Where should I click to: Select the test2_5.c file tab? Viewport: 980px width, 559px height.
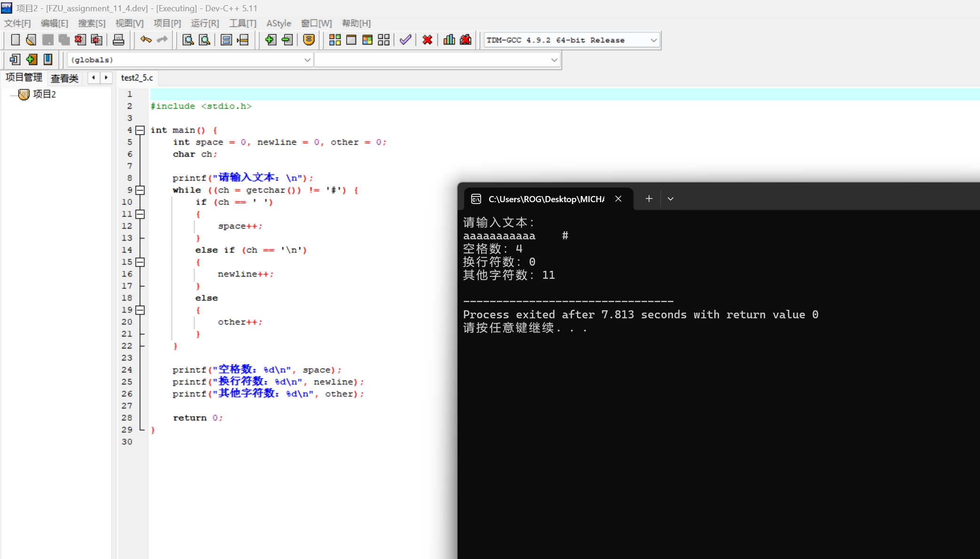click(137, 78)
